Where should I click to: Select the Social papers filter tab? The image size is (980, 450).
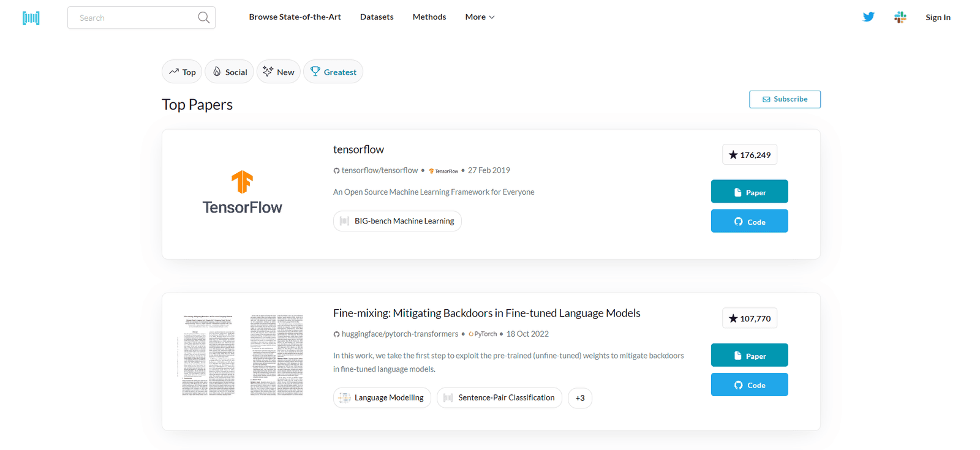tap(230, 72)
